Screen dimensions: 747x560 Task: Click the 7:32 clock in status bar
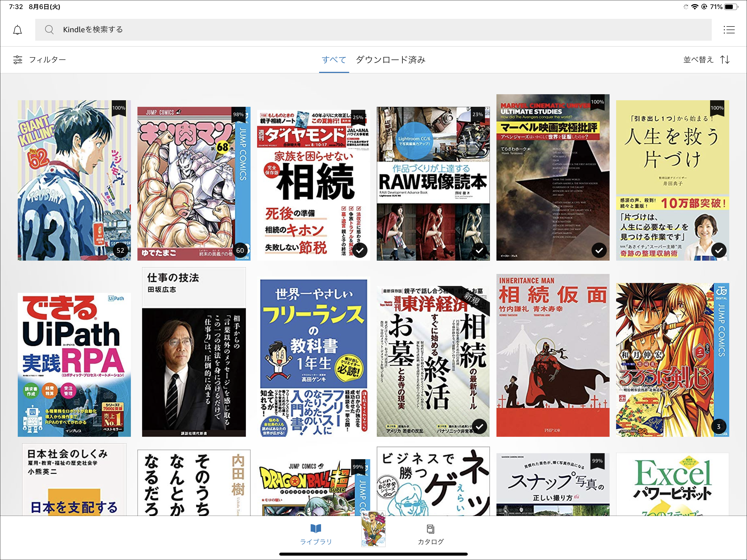click(16, 7)
